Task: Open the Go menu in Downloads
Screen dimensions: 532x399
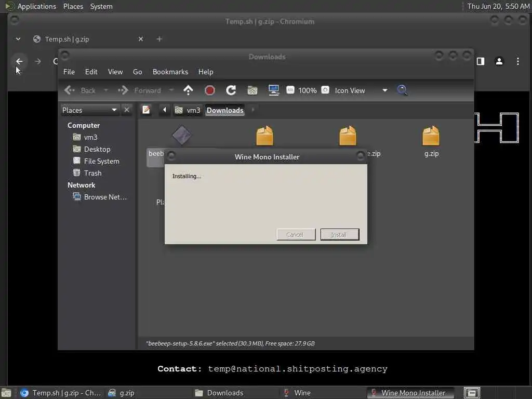Action: coord(137,72)
